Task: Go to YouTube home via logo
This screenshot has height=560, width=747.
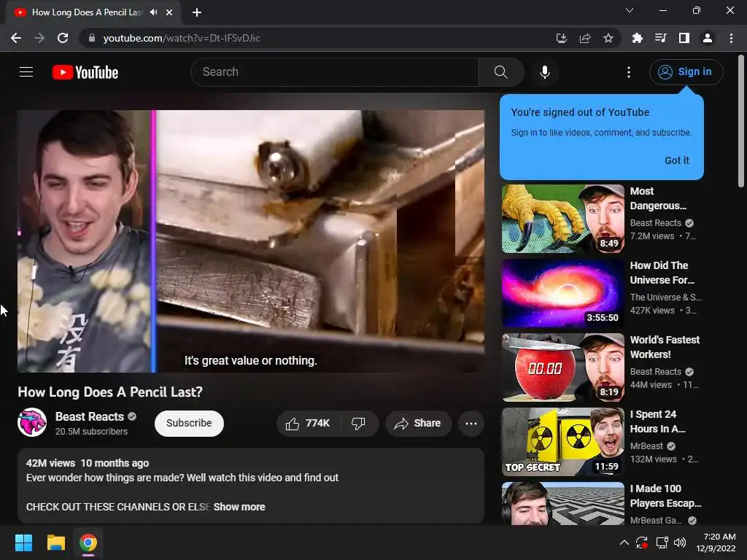Action: (x=85, y=72)
